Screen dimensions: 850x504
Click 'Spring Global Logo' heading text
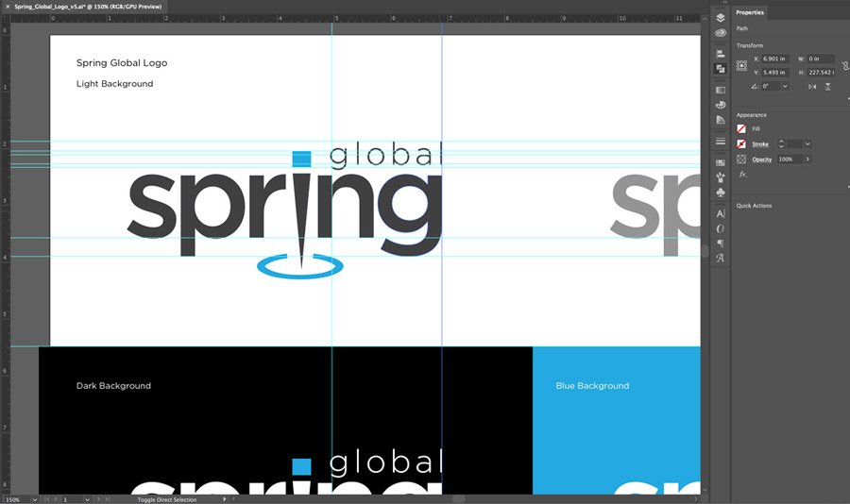tap(122, 63)
